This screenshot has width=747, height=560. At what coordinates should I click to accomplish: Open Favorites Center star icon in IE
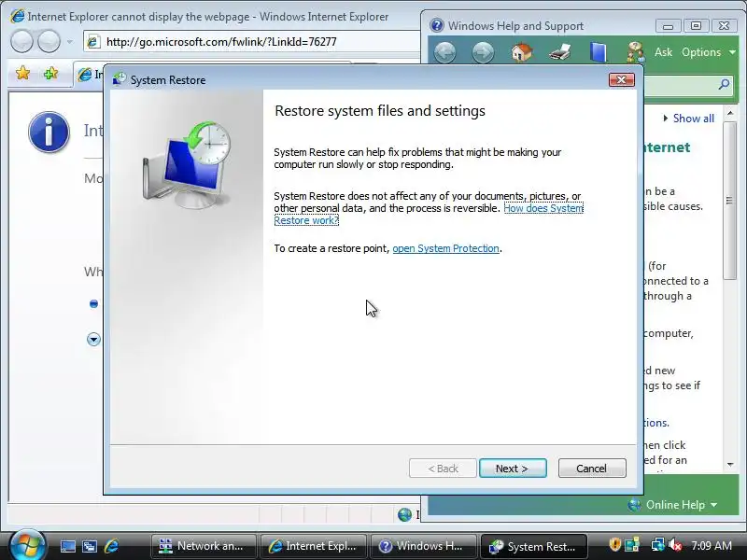tap(22, 73)
